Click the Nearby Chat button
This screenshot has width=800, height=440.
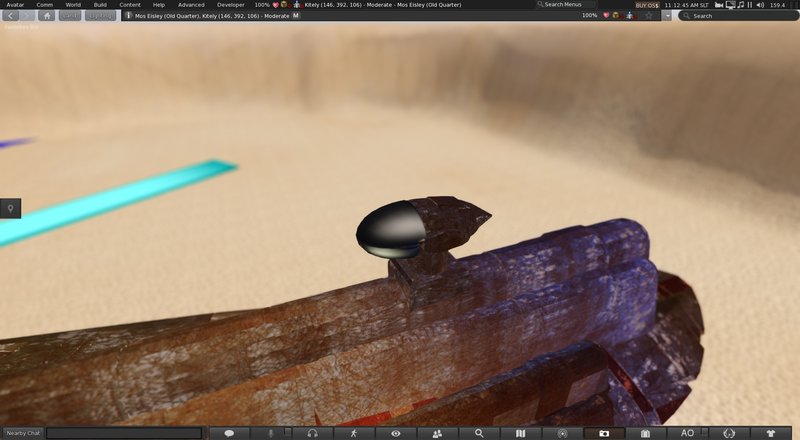pyautogui.click(x=23, y=433)
